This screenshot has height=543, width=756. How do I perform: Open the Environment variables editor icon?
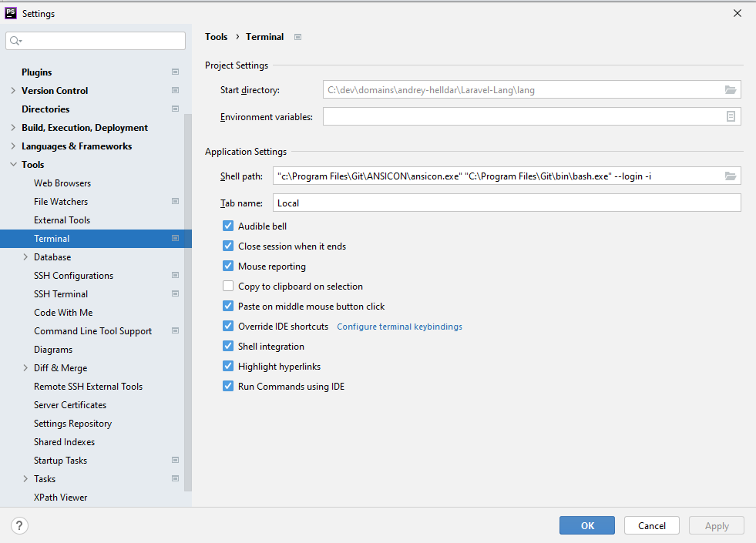pyautogui.click(x=731, y=116)
